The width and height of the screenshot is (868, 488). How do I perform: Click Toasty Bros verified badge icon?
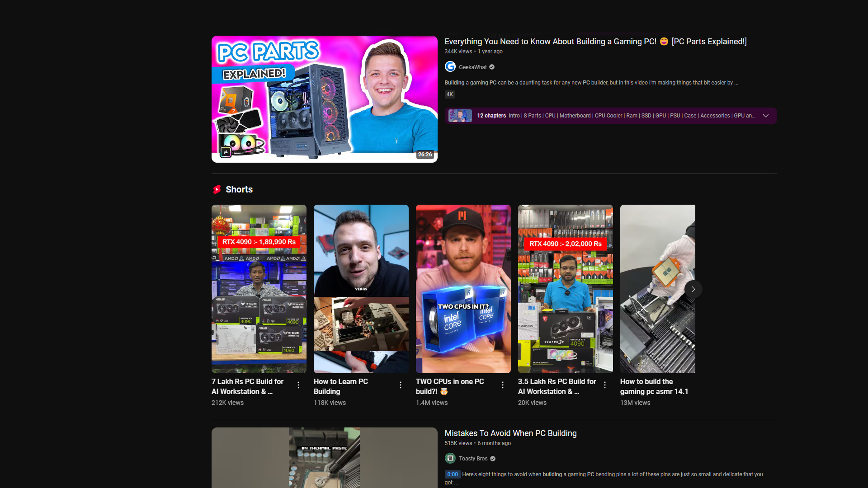coord(493,459)
